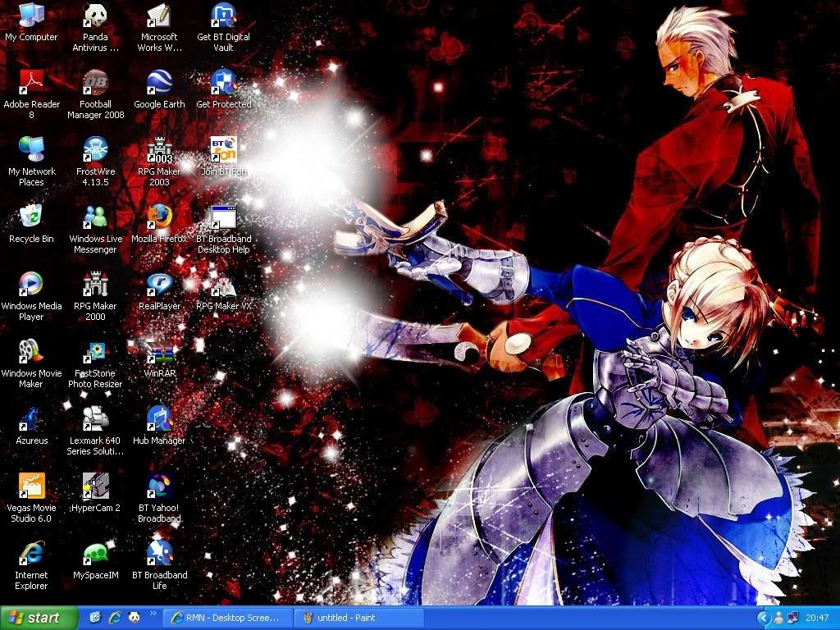The image size is (840, 630).
Task: Click the Panda Antivirus desktop icon
Action: click(95, 16)
